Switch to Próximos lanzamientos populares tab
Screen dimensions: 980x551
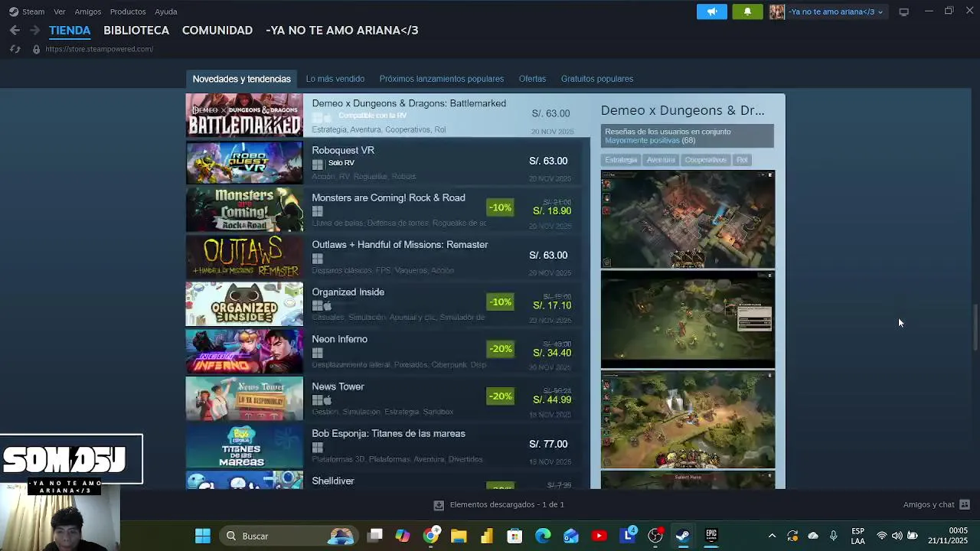tap(442, 79)
